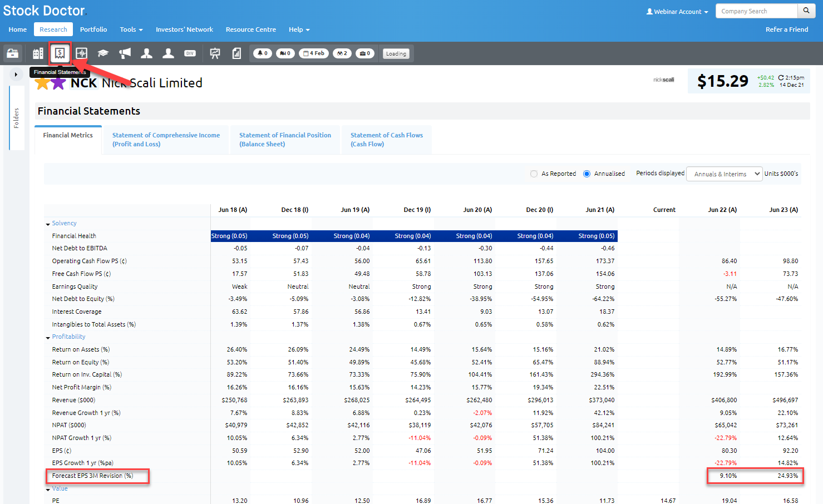Open the Research menu
This screenshot has width=823, height=504.
coord(53,29)
